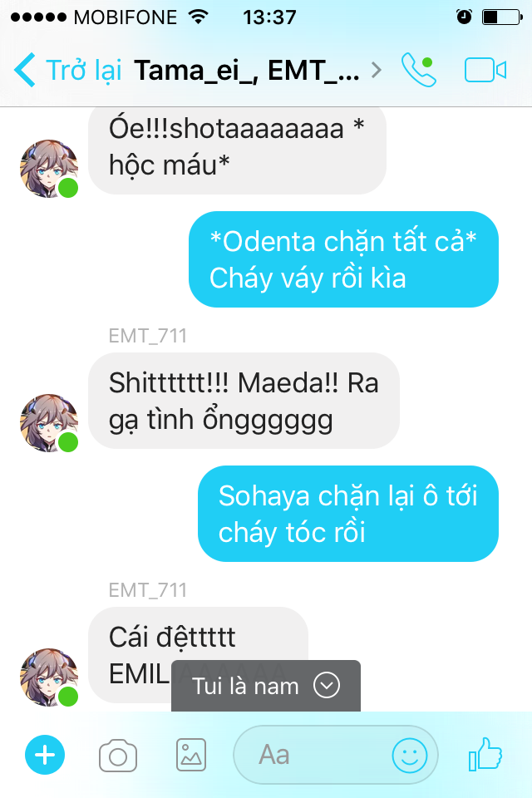Image resolution: width=532 pixels, height=798 pixels.
Task: Open the camera to take a photo
Action: click(x=118, y=756)
